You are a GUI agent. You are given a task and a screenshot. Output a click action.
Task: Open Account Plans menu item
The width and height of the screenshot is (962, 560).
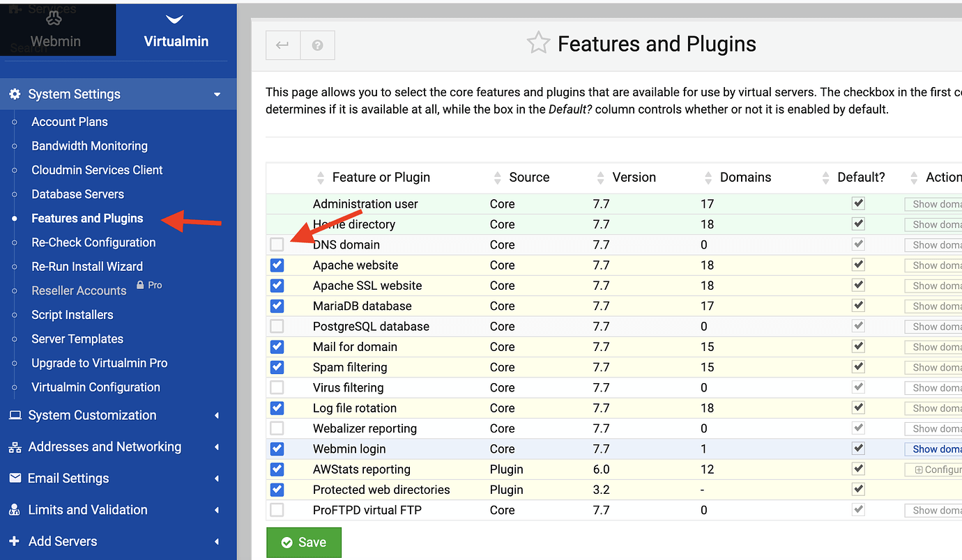click(70, 122)
